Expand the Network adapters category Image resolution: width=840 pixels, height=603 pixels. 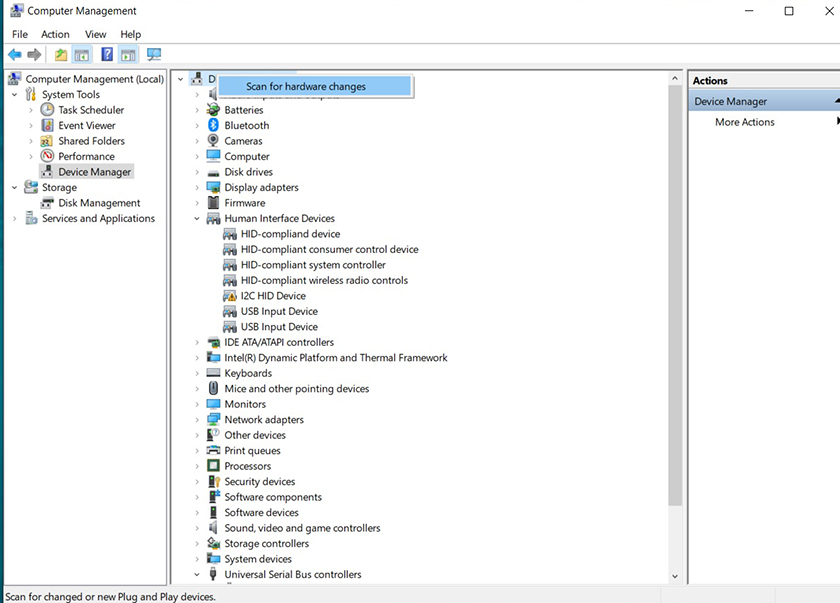click(x=198, y=420)
